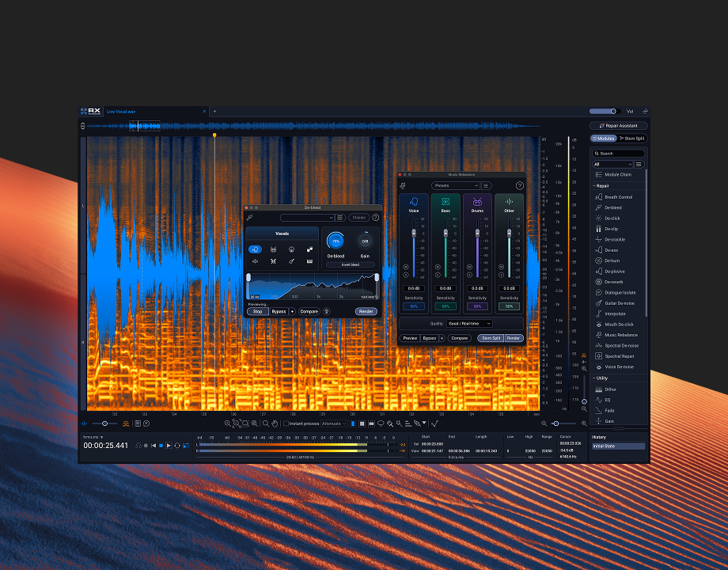Solo the Drums channel in Music Rebalance
728x570 pixels.
pyautogui.click(x=469, y=275)
